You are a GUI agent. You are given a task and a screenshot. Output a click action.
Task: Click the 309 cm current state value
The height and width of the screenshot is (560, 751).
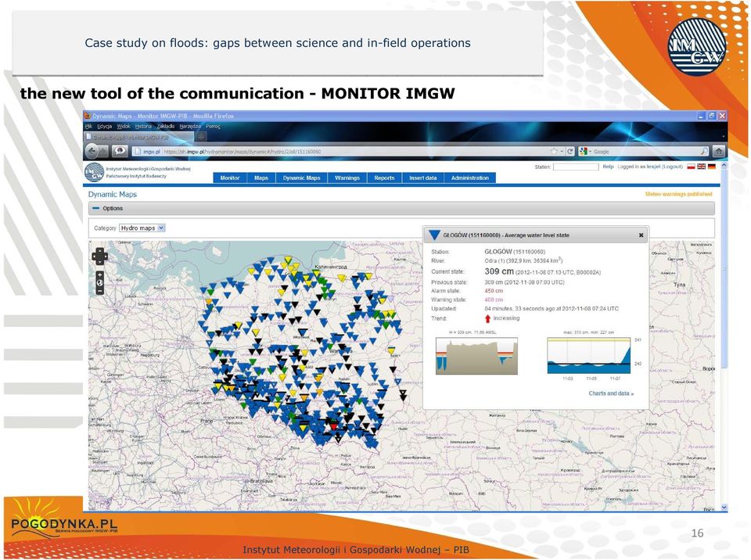[x=498, y=271]
